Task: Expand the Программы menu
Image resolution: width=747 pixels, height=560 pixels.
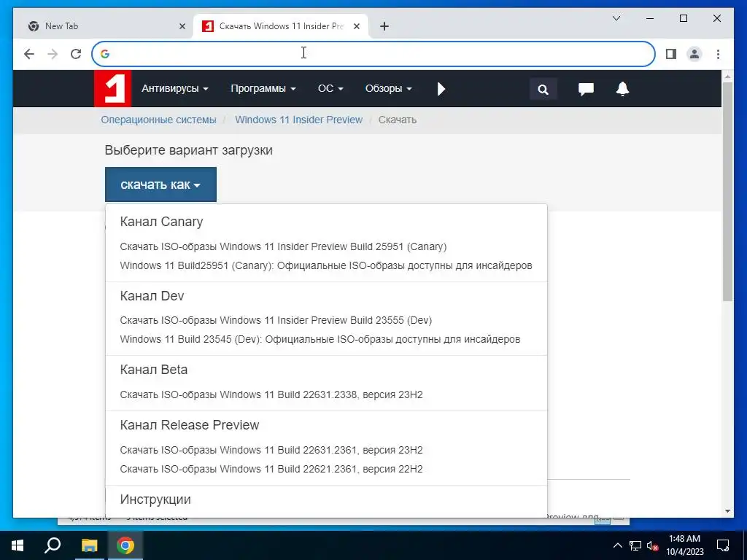Action: pos(263,88)
